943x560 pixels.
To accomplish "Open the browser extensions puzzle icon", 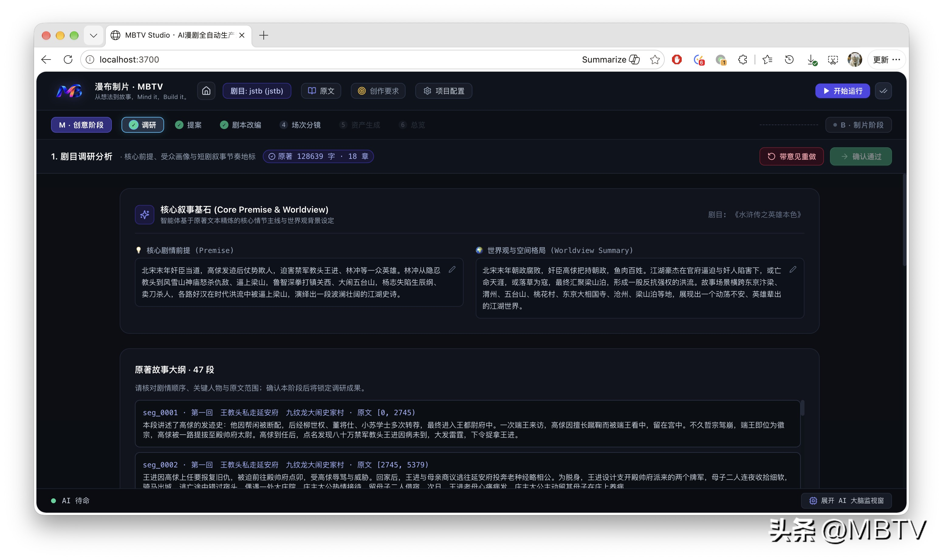I will 742,60.
